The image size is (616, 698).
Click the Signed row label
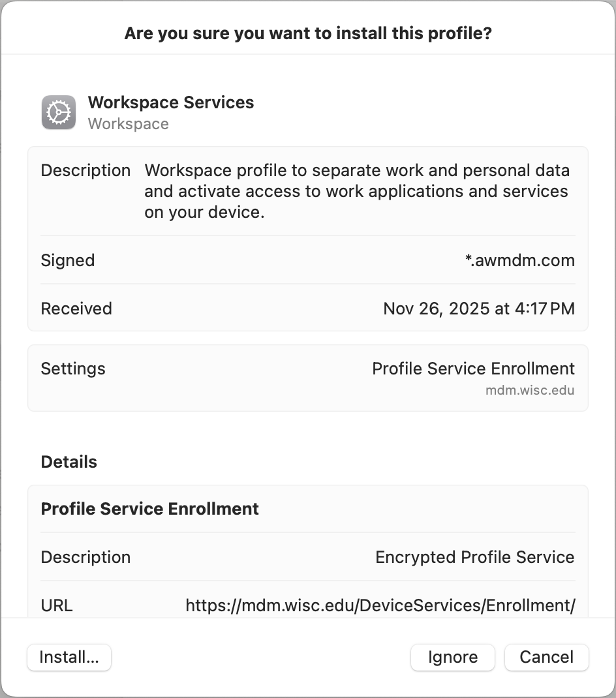coord(68,260)
